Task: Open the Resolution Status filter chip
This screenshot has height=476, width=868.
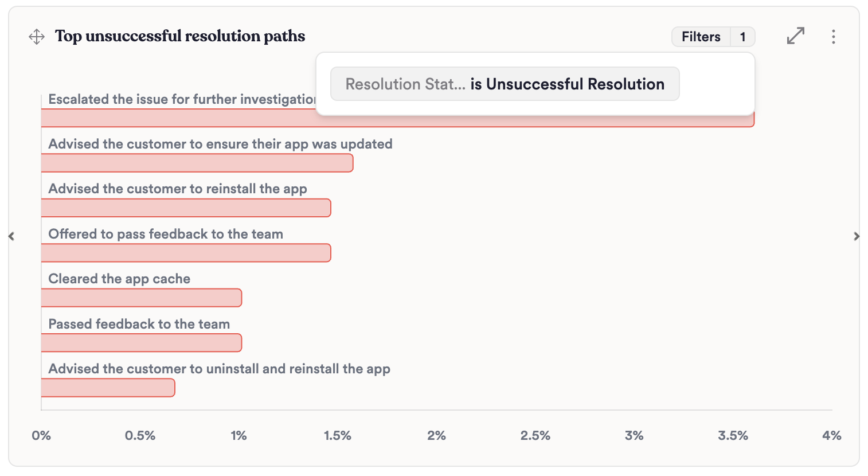Action: click(505, 84)
